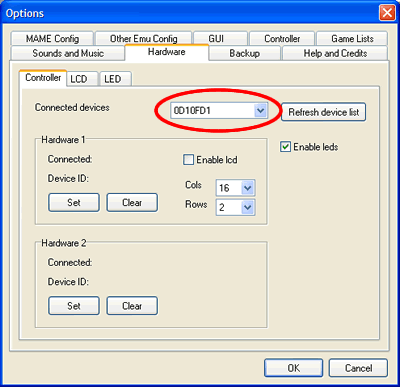This screenshot has height=387, width=400.
Task: Select the Sounds and Music tab
Action: coord(68,53)
